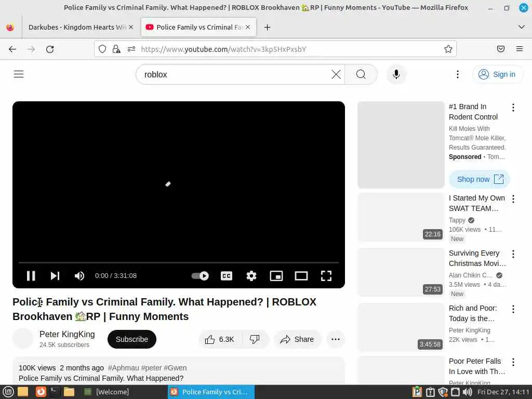Launch Firefox from taskbar launcher

pyautogui.click(x=41, y=392)
